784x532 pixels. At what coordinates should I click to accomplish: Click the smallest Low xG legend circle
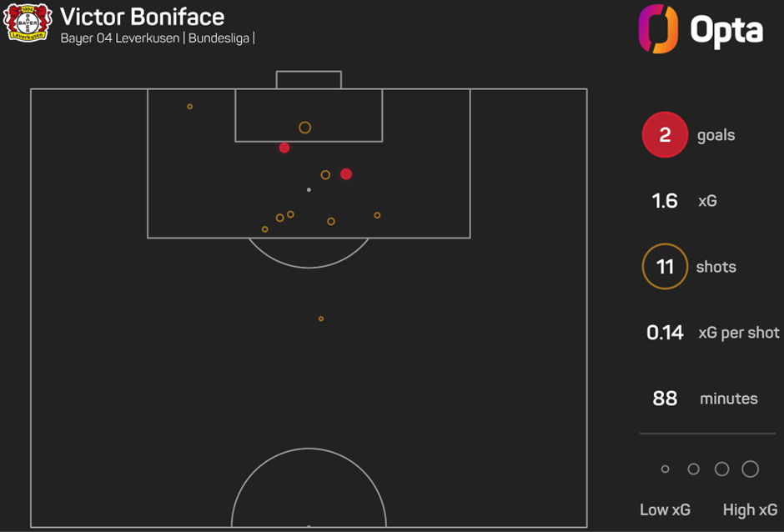click(x=665, y=469)
